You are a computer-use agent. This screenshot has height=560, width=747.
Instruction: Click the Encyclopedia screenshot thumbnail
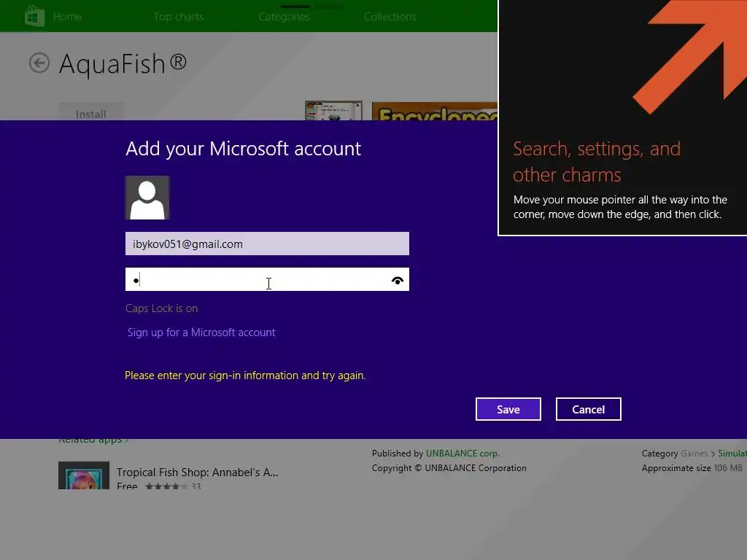(x=435, y=111)
